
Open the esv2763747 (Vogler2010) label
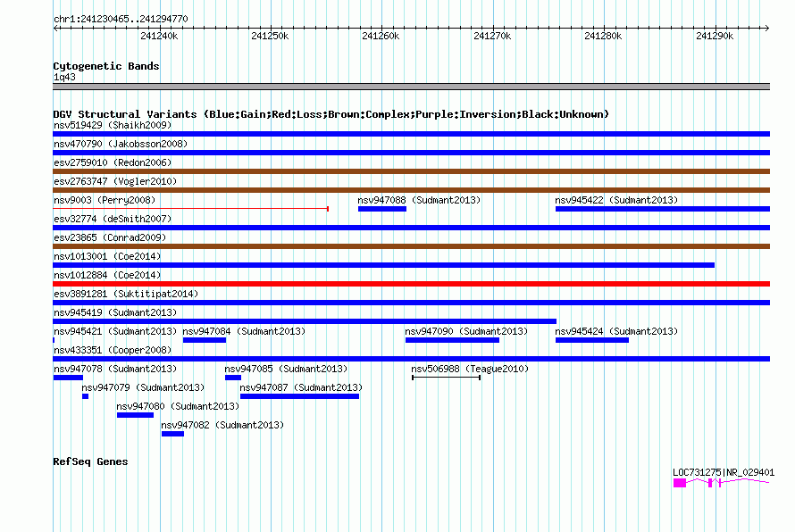(x=115, y=181)
